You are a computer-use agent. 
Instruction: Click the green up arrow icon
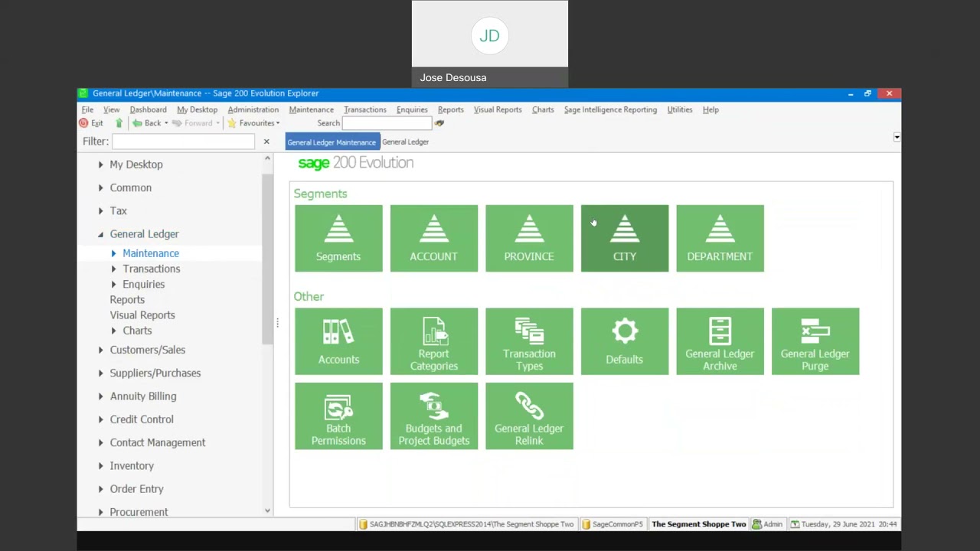coord(119,123)
